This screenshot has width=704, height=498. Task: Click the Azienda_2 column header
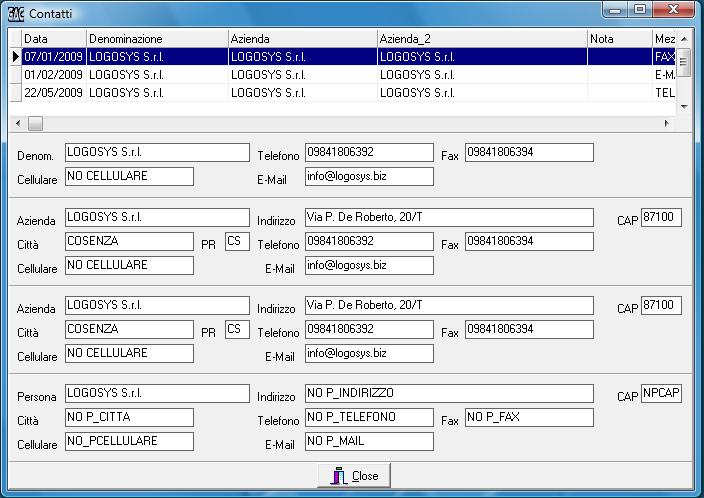[x=482, y=39]
